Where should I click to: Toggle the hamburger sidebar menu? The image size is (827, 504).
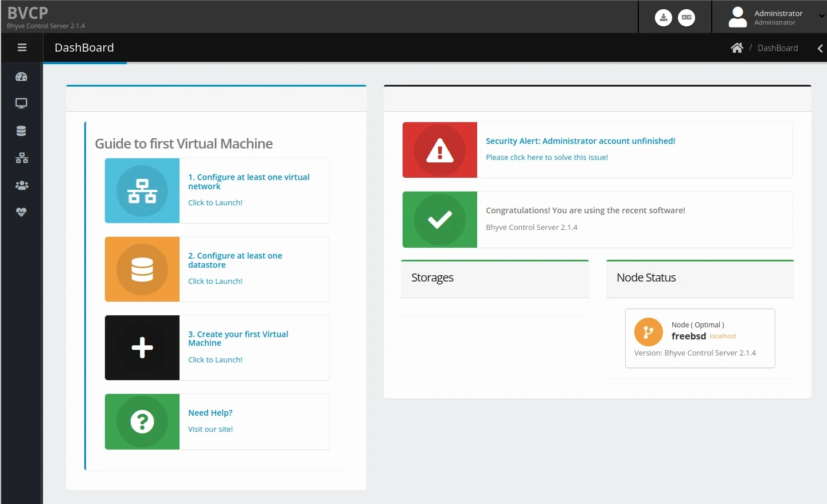[x=22, y=48]
